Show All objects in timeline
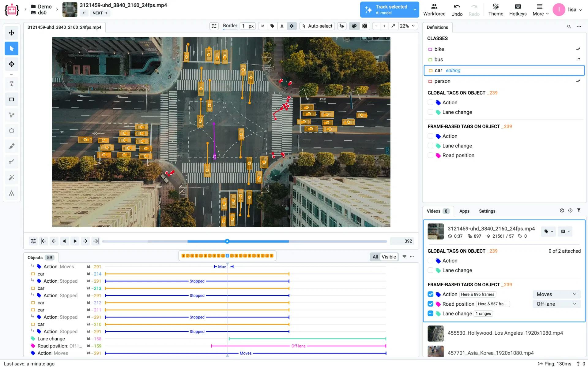Screen dimensions: 588x368 pos(375,257)
